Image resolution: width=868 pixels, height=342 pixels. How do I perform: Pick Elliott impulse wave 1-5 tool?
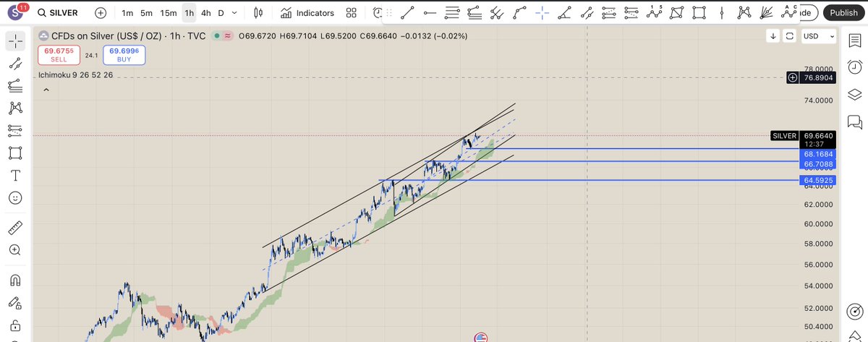[654, 12]
